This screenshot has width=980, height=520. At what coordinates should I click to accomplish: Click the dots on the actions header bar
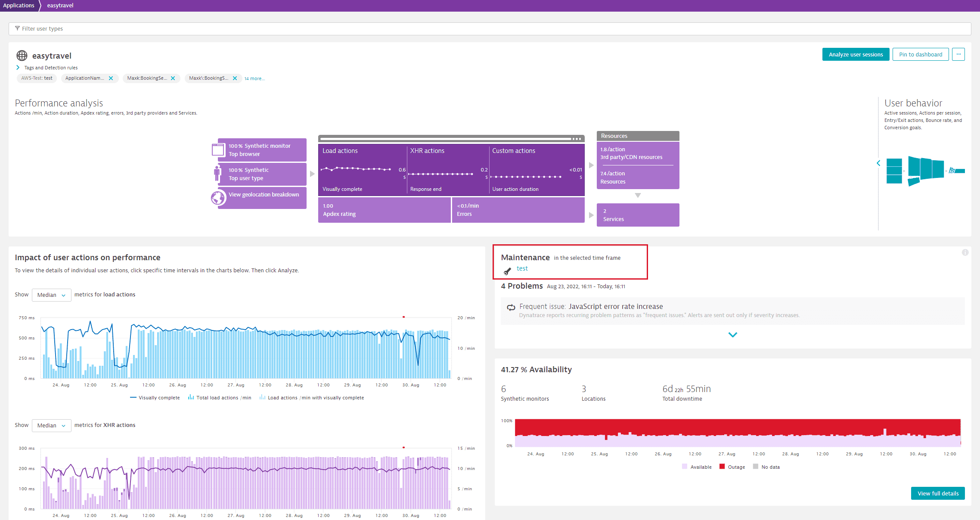(x=577, y=139)
